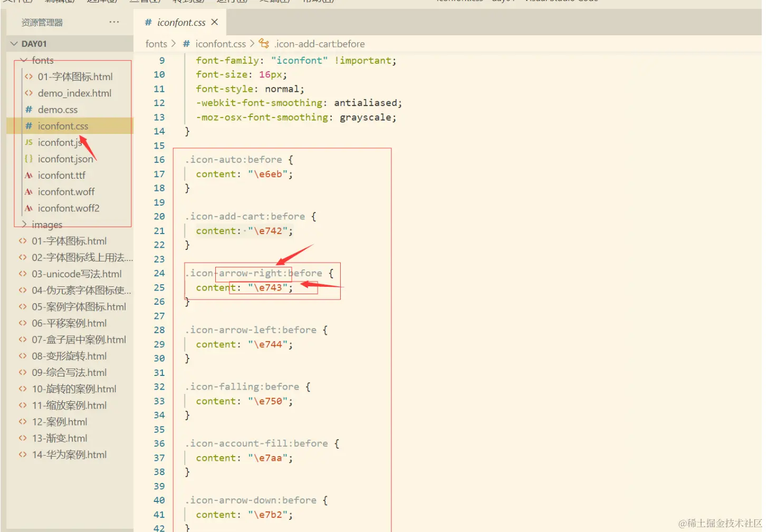The height and width of the screenshot is (532, 766).
Task: Click the font-style normal line
Action: coord(250,89)
